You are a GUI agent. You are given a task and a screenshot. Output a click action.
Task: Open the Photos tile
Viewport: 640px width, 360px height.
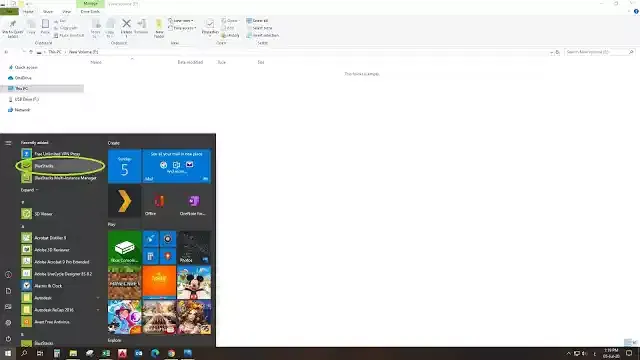194,248
